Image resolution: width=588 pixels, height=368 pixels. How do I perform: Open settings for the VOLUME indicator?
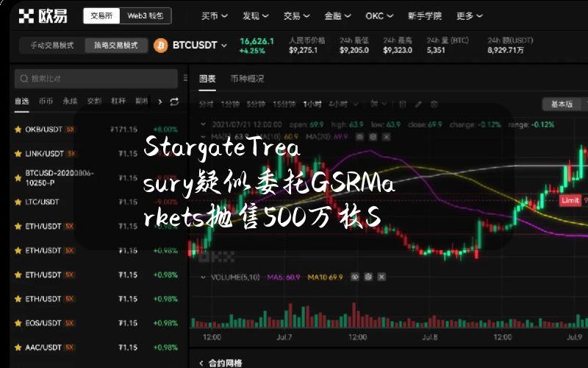pos(368,277)
